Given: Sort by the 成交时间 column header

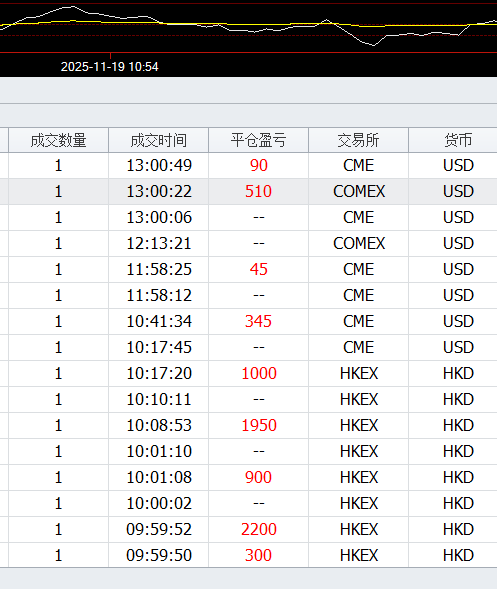Looking at the screenshot, I should point(159,140).
